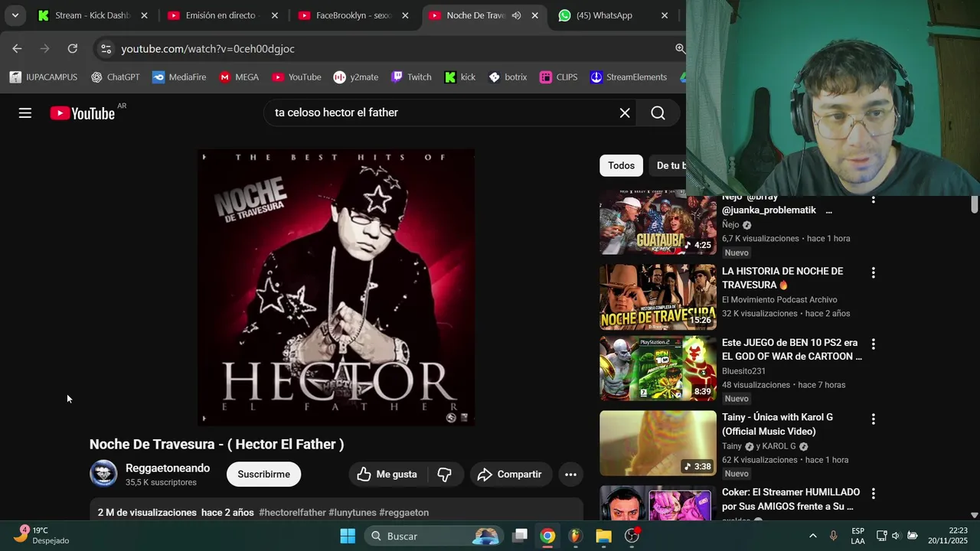This screenshot has height=551, width=980.
Task: Click the Hector El Father video player
Action: (335, 287)
